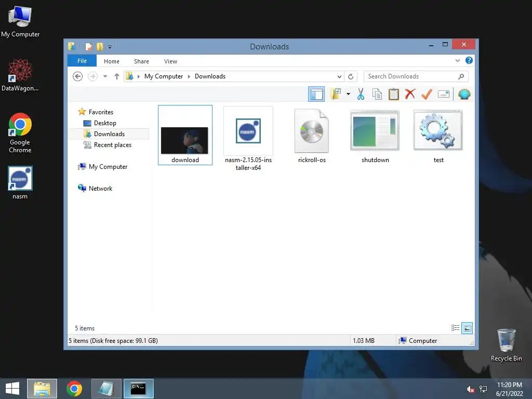Click the Computer status bar entry
The width and height of the screenshot is (532, 399).
(418, 341)
